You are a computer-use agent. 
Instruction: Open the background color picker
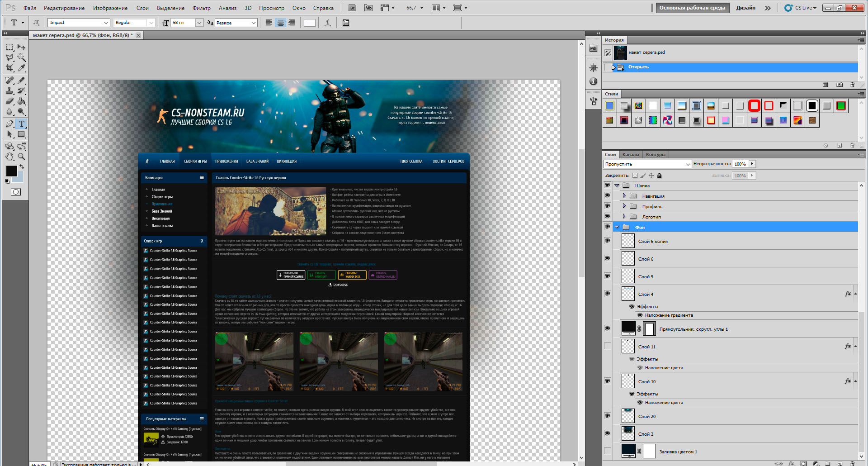pyautogui.click(x=19, y=179)
